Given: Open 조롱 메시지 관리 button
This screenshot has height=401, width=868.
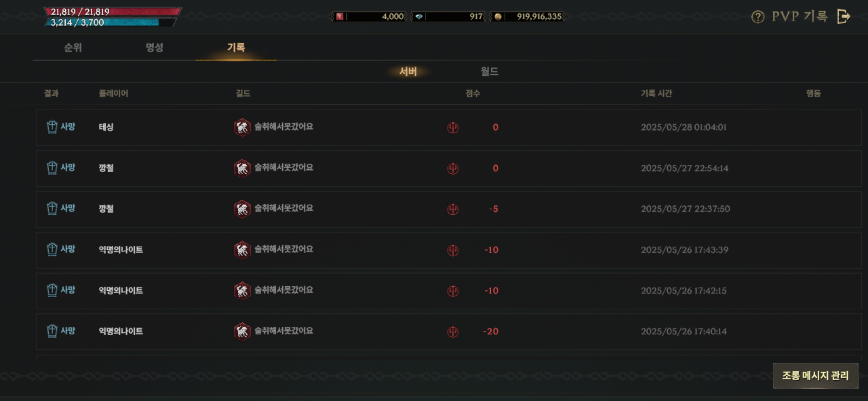Looking at the screenshot, I should pyautogui.click(x=815, y=376).
